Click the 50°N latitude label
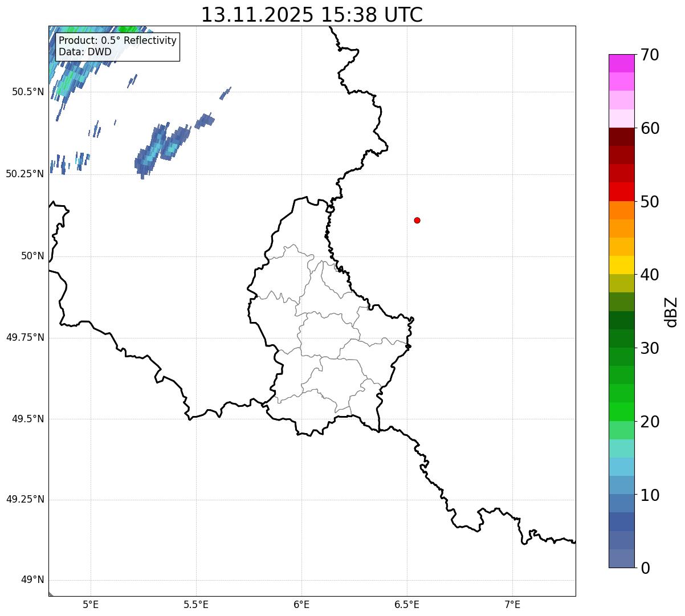This screenshot has width=685, height=616. click(x=32, y=256)
